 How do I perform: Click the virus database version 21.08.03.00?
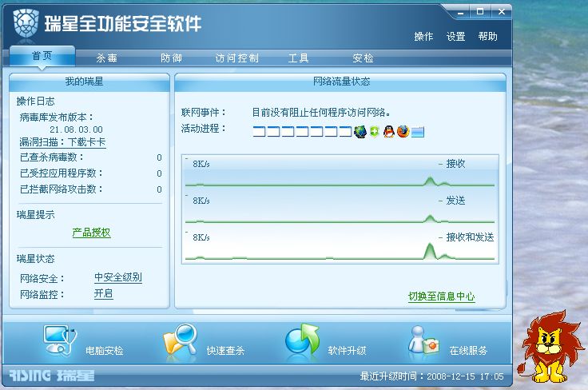click(76, 129)
